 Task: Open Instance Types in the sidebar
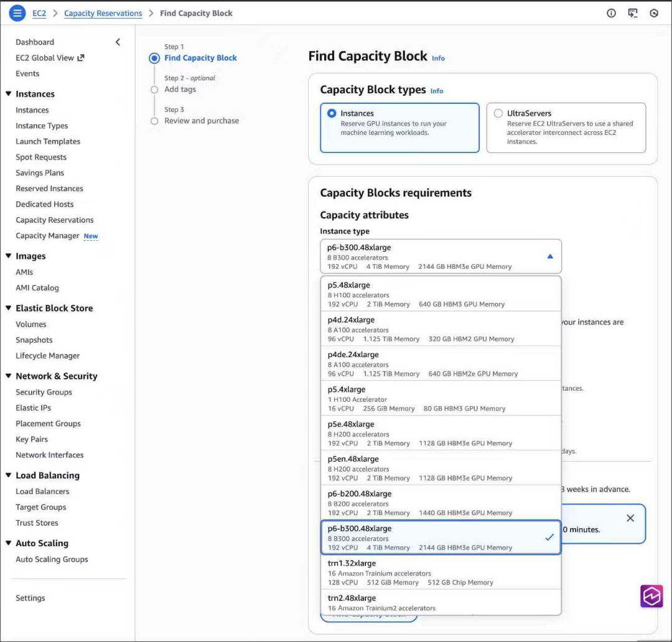42,126
